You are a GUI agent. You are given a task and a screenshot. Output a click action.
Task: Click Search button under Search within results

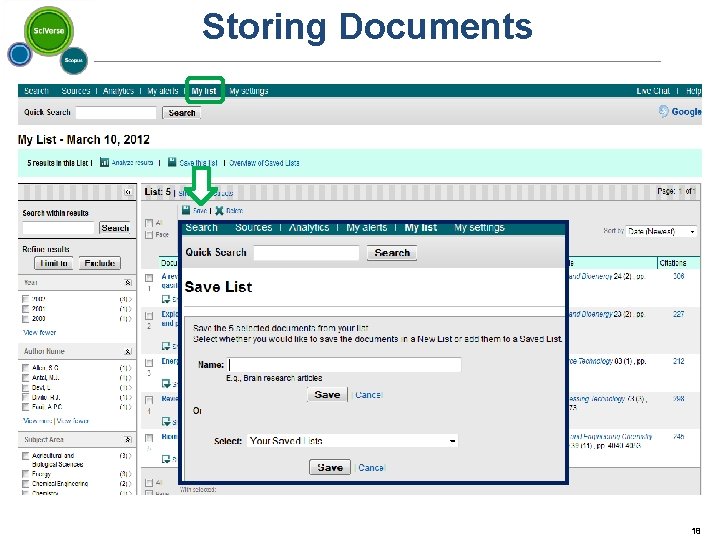click(x=115, y=228)
